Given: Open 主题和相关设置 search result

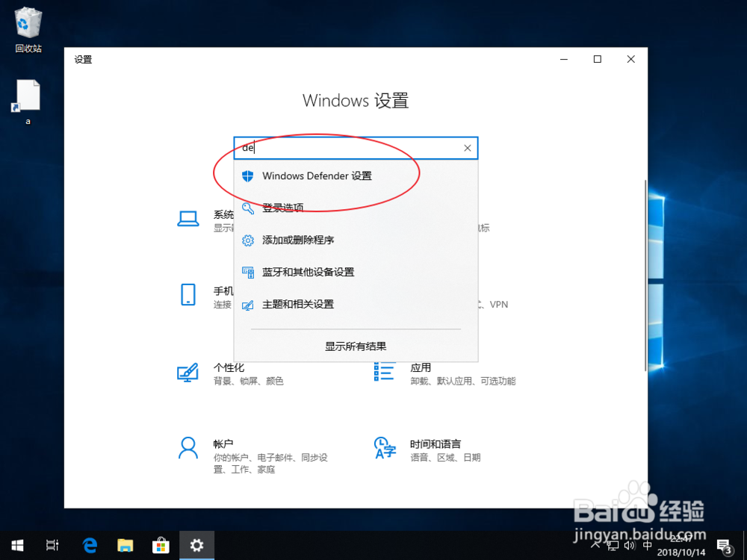Looking at the screenshot, I should point(356,305).
